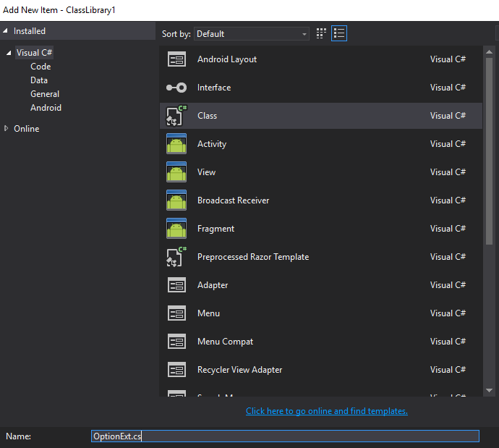Click the Interface template icon
499x448 pixels.
[176, 88]
